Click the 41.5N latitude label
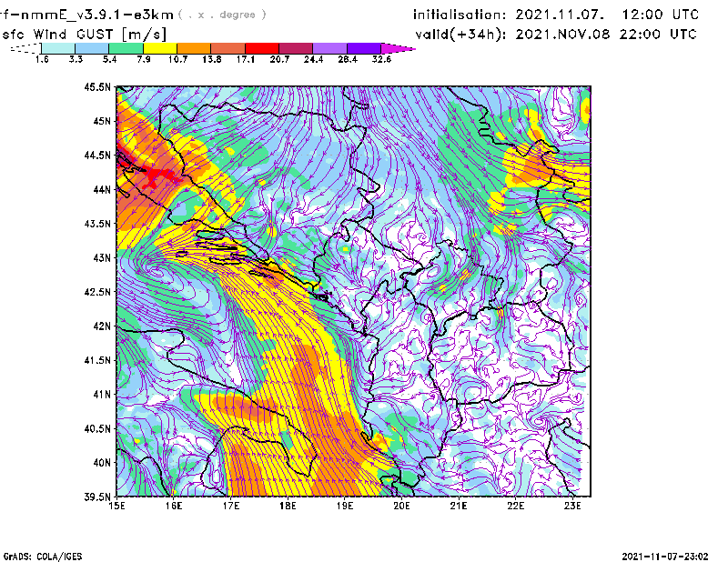The width and height of the screenshot is (728, 562). click(97, 360)
